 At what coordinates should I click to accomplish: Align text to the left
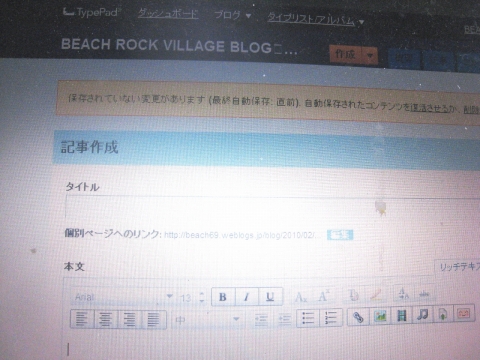(82, 319)
